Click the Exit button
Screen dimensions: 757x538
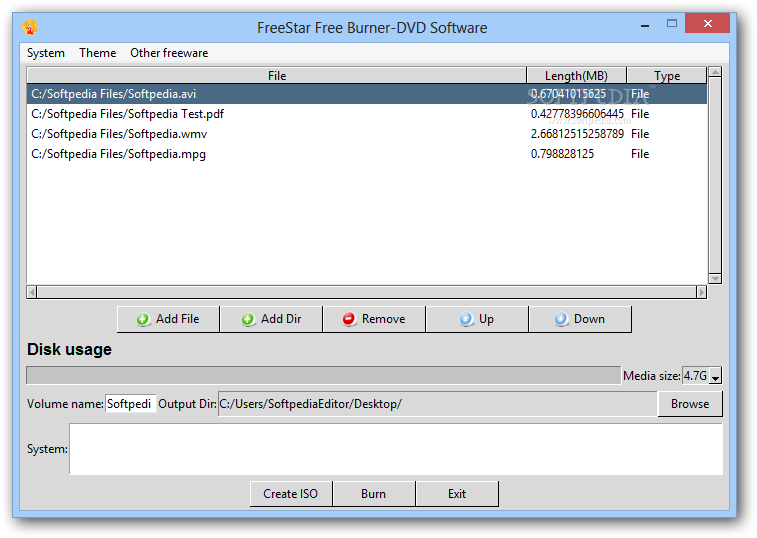pos(457,494)
